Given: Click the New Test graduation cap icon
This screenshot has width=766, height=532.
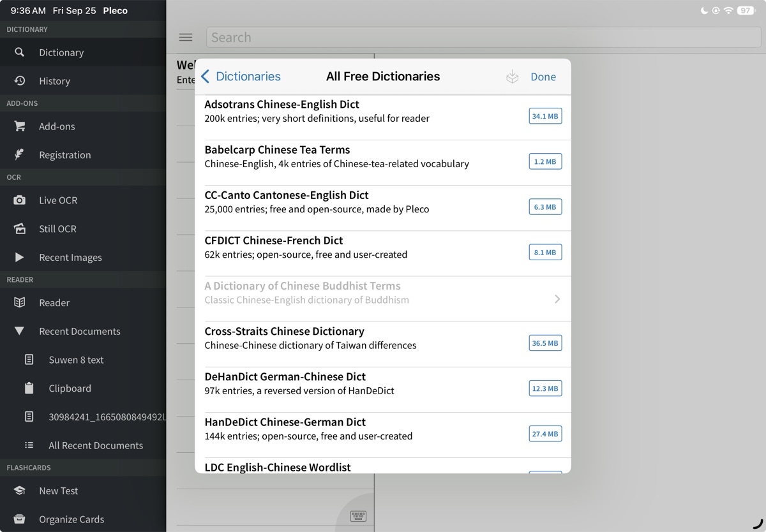Looking at the screenshot, I should [x=20, y=491].
